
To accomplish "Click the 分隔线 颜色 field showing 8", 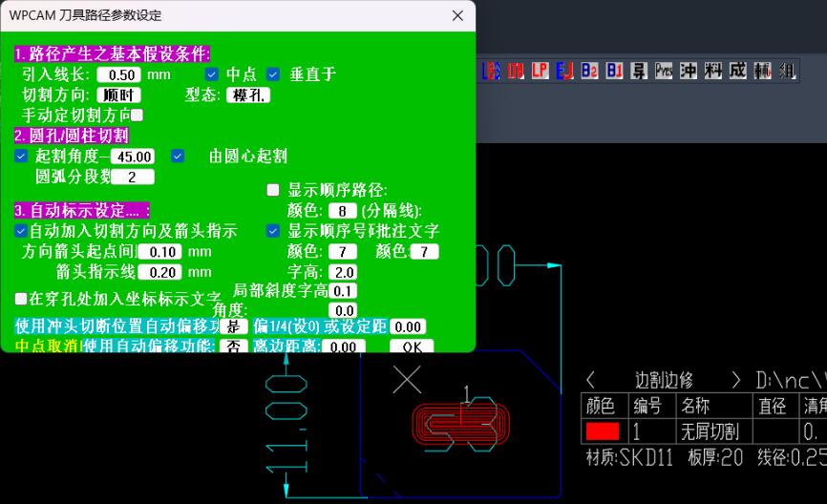I will coord(343,211).
